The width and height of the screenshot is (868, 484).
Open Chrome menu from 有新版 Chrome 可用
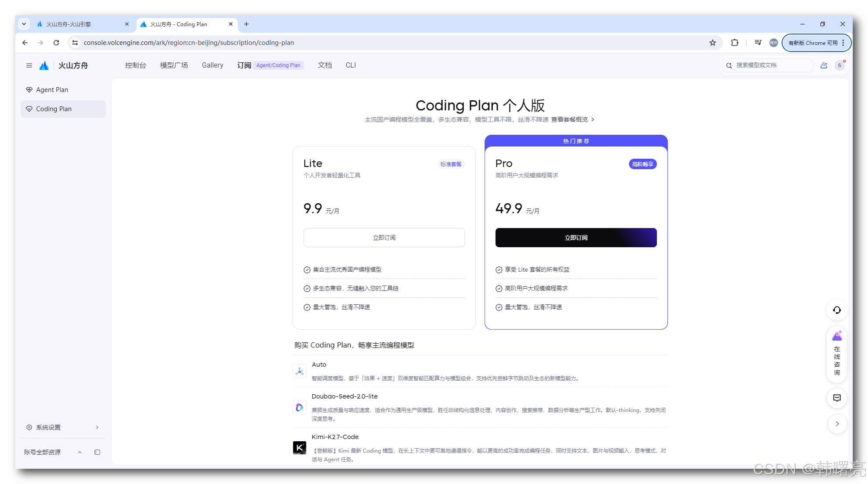click(x=817, y=43)
